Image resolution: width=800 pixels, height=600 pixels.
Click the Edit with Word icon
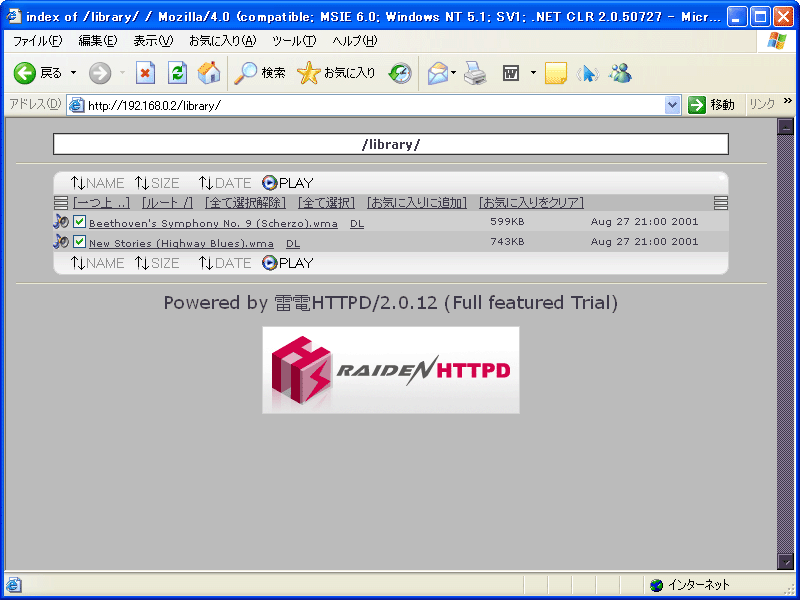[x=511, y=73]
